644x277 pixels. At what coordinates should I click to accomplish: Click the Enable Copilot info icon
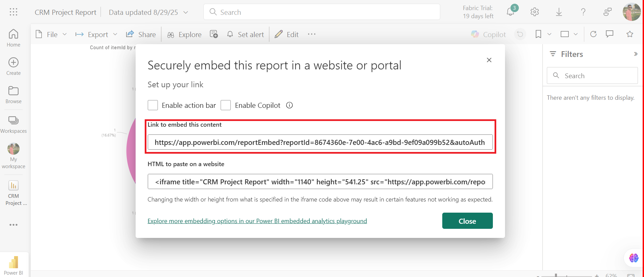pos(289,105)
